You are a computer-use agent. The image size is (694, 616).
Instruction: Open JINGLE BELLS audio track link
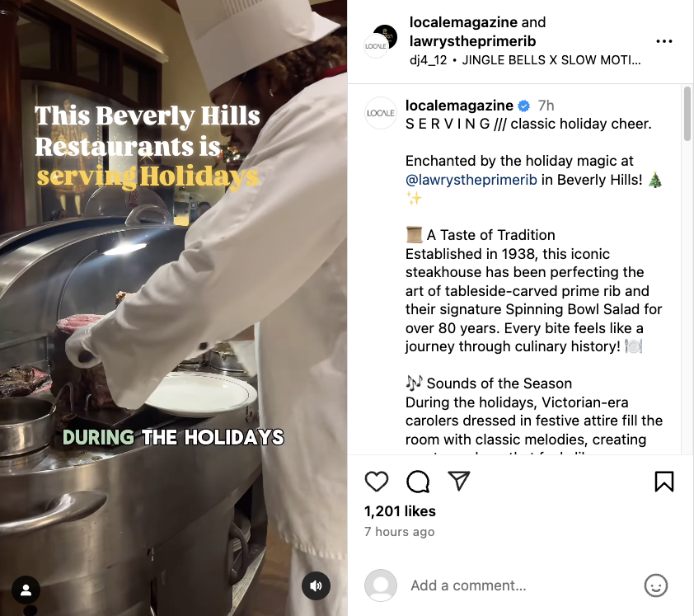pos(551,59)
